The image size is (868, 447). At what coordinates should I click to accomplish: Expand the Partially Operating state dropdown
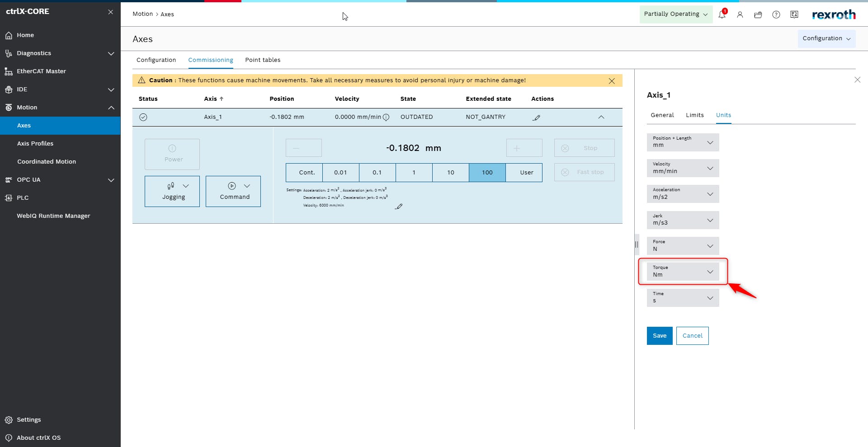coord(675,14)
